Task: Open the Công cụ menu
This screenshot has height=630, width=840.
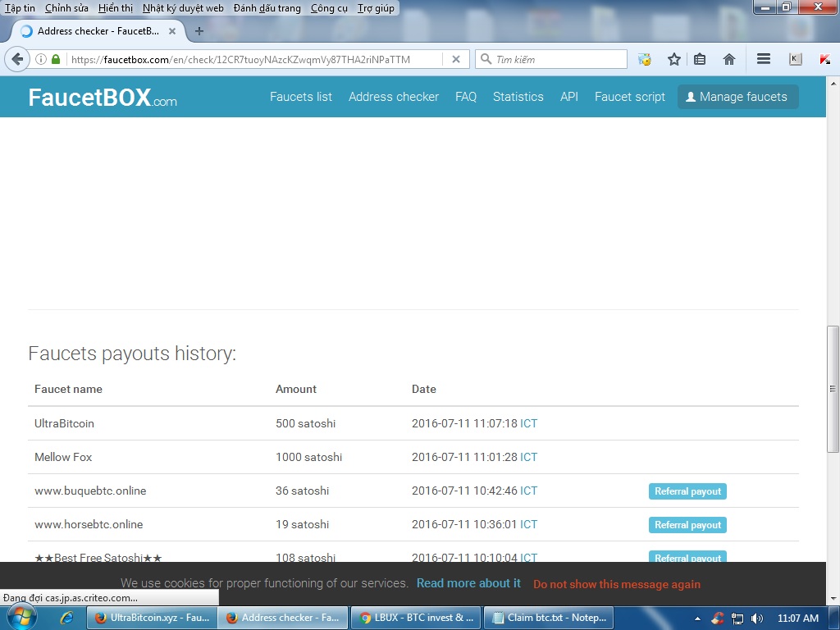Action: (329, 8)
